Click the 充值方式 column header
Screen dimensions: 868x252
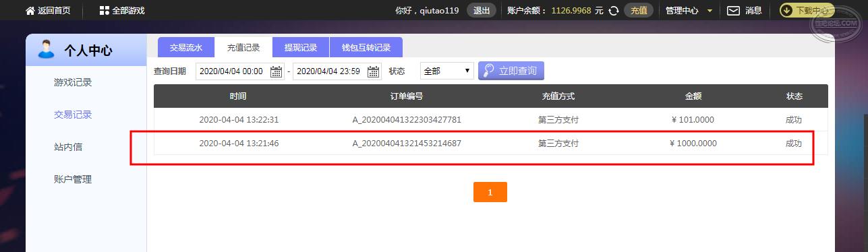click(x=558, y=96)
